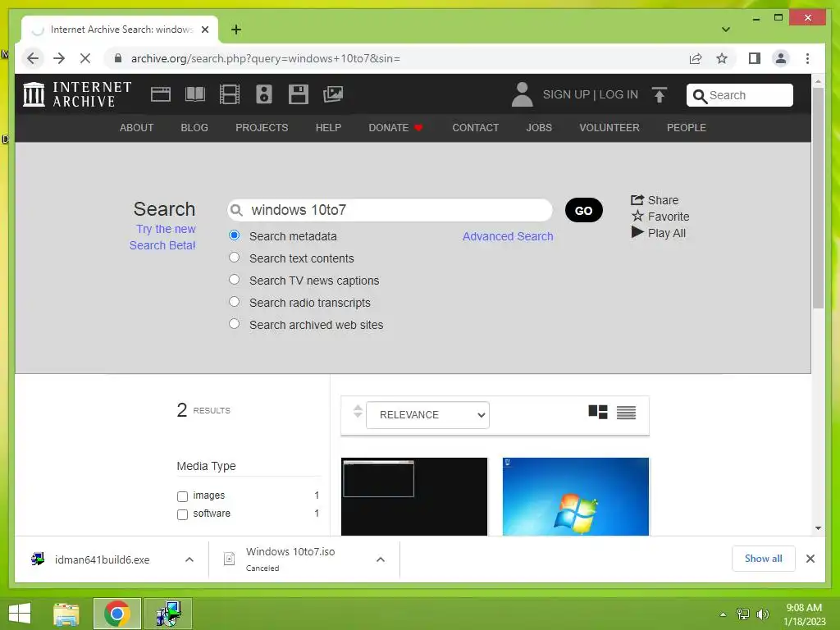The image size is (840, 630).
Task: Open the RELEVANCE sort dropdown
Action: point(427,414)
